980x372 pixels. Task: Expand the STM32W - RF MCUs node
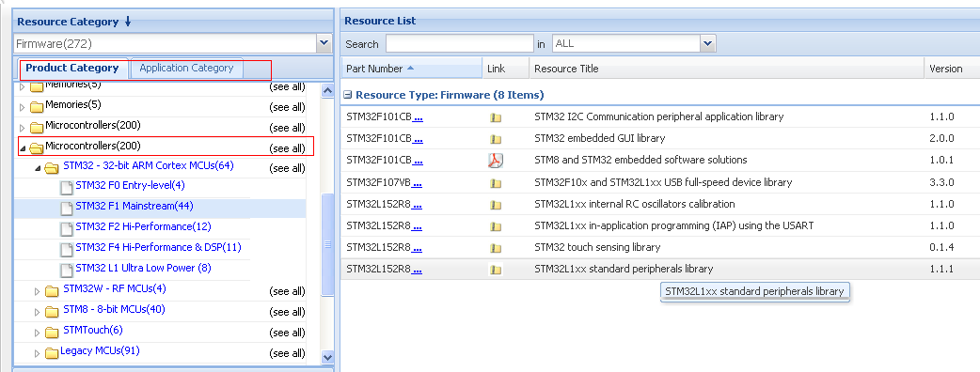point(38,291)
